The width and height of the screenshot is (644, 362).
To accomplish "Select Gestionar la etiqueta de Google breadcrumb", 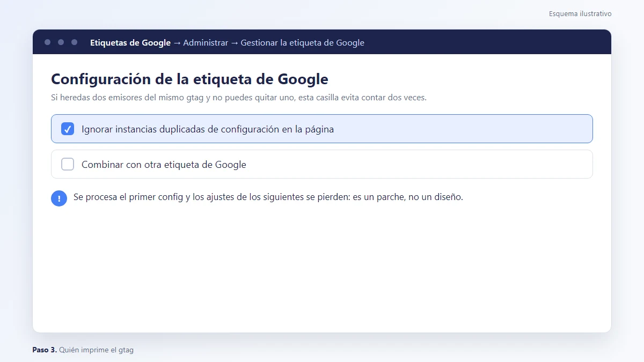I will click(302, 42).
